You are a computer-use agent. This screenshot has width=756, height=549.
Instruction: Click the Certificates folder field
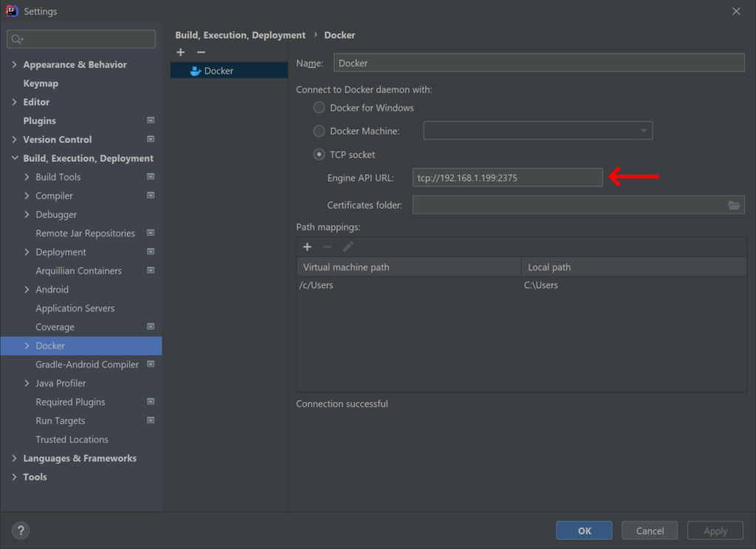point(579,205)
